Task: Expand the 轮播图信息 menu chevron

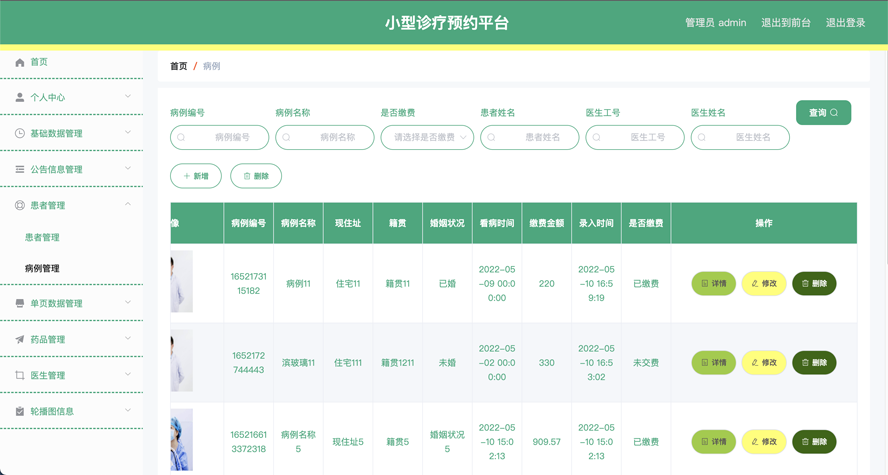Action: click(x=128, y=410)
